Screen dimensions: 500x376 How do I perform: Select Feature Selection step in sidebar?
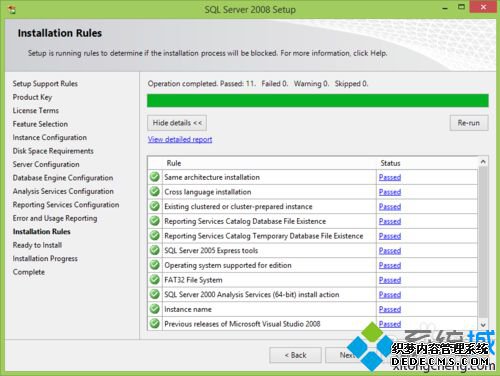click(40, 124)
